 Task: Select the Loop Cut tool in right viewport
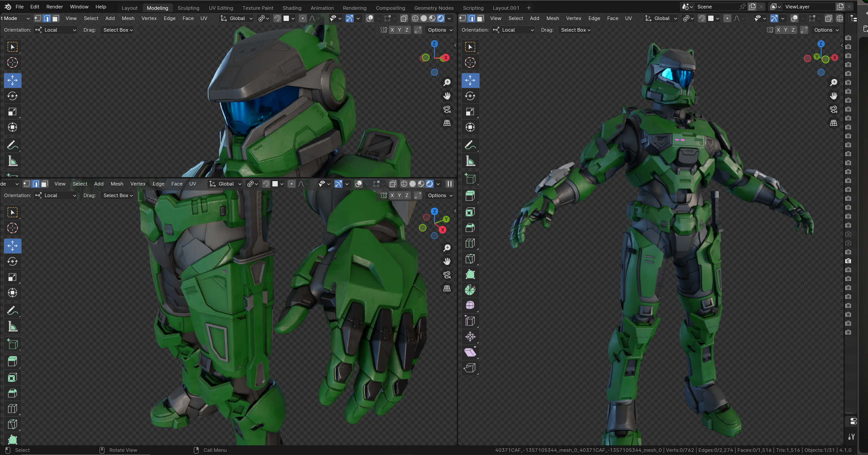point(470,243)
